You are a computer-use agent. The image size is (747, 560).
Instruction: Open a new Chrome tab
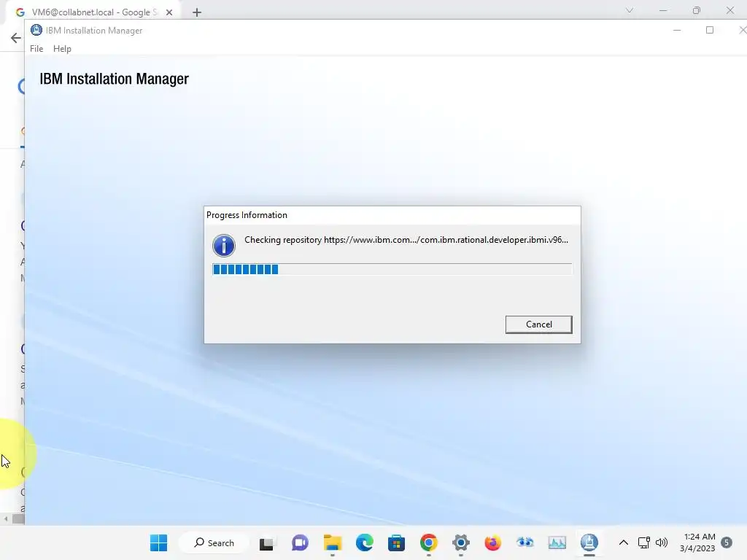pos(197,12)
